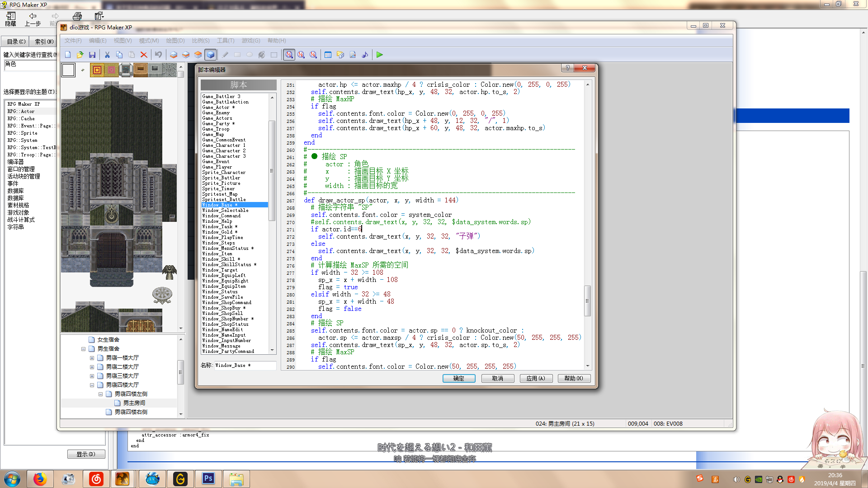Open the Script Editor toolbar icon

pos(353,55)
